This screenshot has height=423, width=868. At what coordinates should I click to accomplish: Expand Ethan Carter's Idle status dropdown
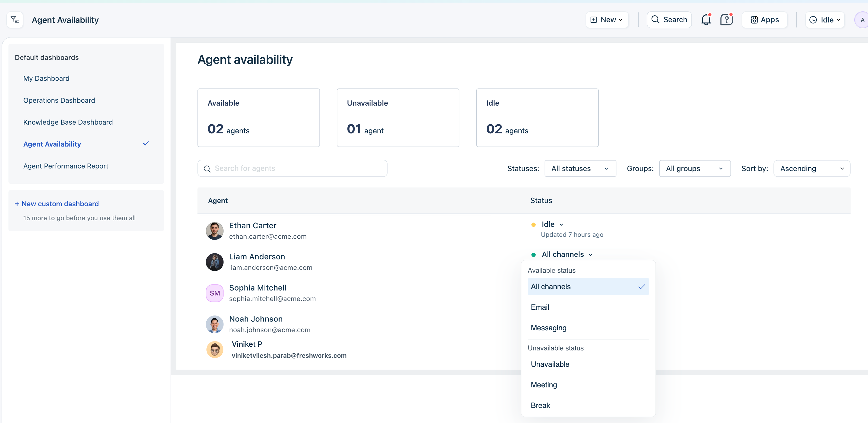coord(552,224)
